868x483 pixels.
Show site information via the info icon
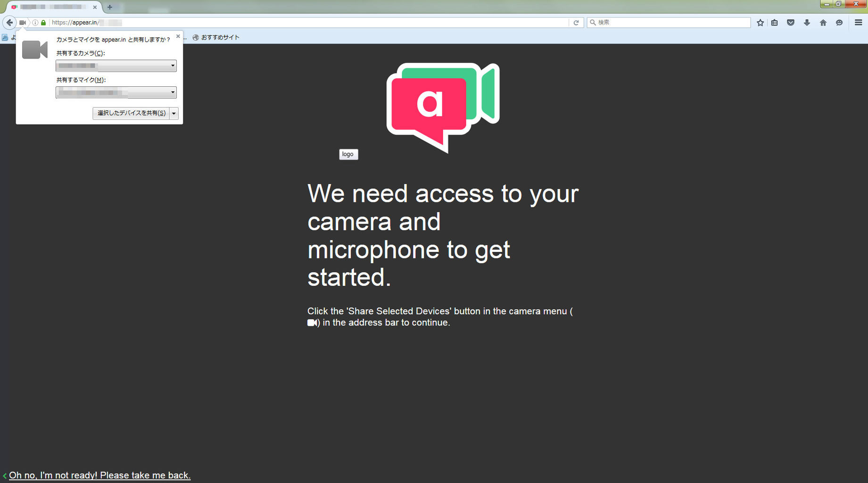click(35, 23)
